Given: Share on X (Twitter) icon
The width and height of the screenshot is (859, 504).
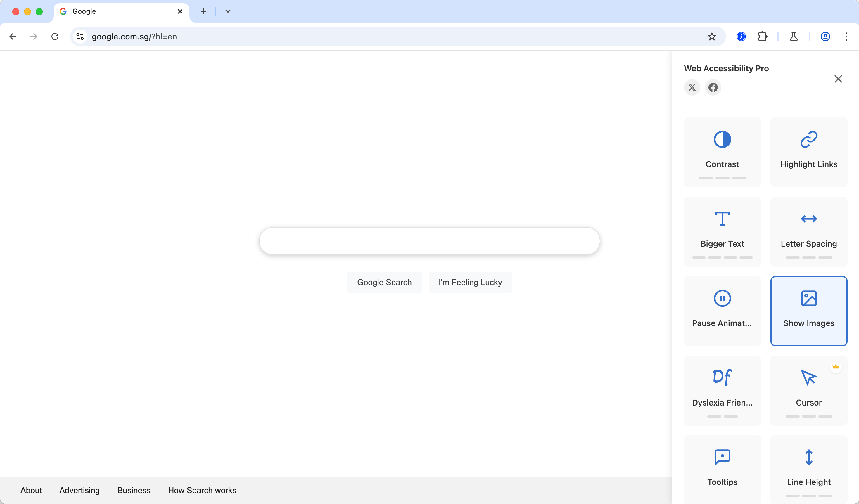Looking at the screenshot, I should (x=692, y=87).
